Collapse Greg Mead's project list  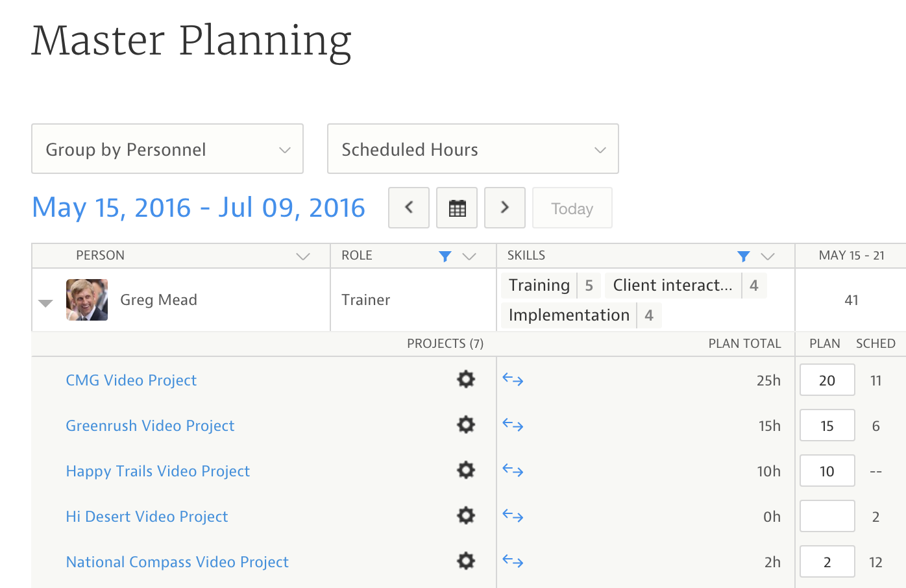(45, 303)
